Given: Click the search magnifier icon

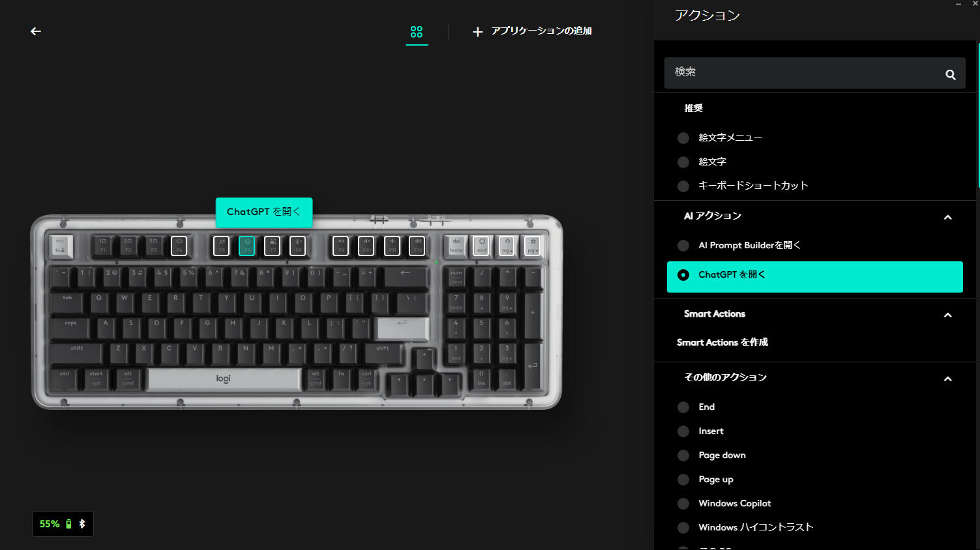Looking at the screenshot, I should point(951,74).
